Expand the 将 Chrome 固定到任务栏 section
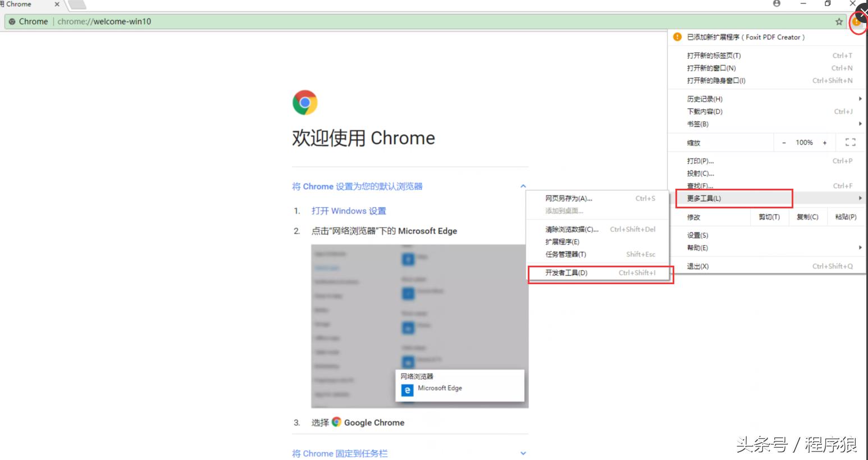 [x=523, y=453]
